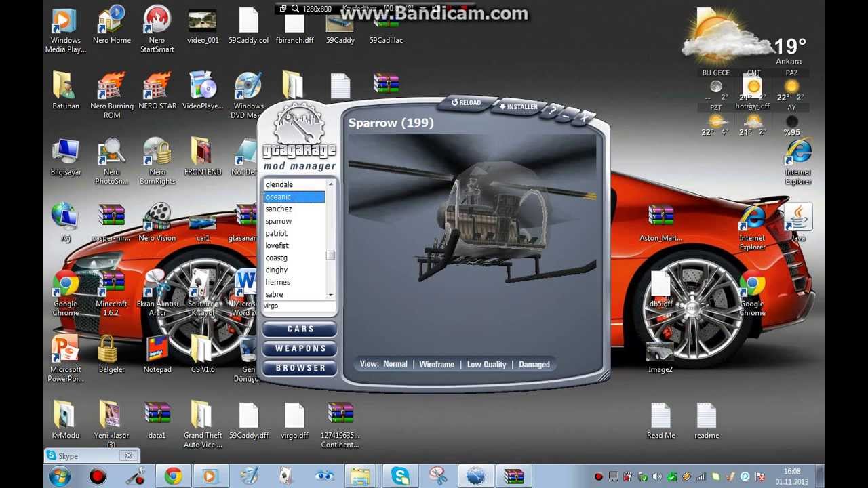This screenshot has height=488, width=868.
Task: Open the Windows Start menu
Action: (x=60, y=476)
